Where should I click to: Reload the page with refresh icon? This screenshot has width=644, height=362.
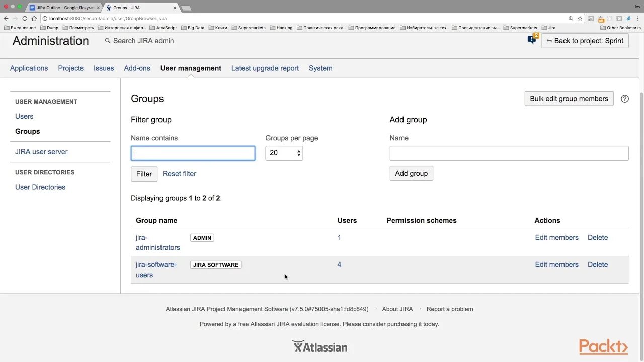25,18
